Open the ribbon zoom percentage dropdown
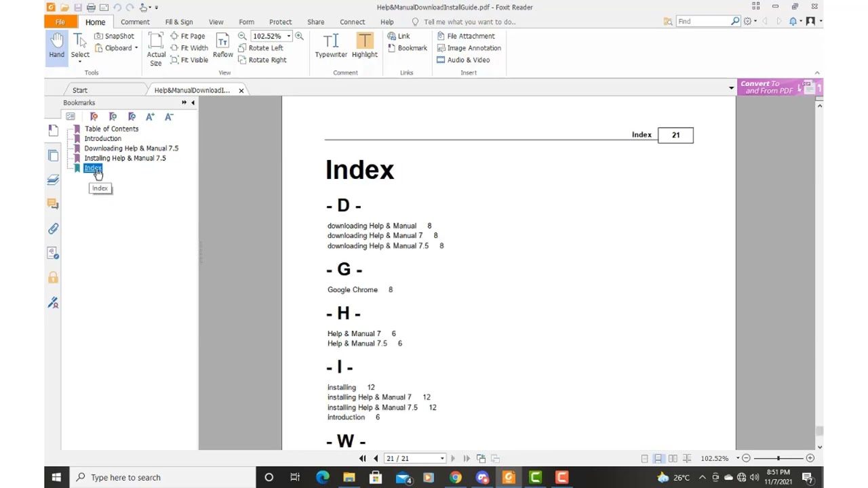This screenshot has height=488, width=868. [288, 36]
